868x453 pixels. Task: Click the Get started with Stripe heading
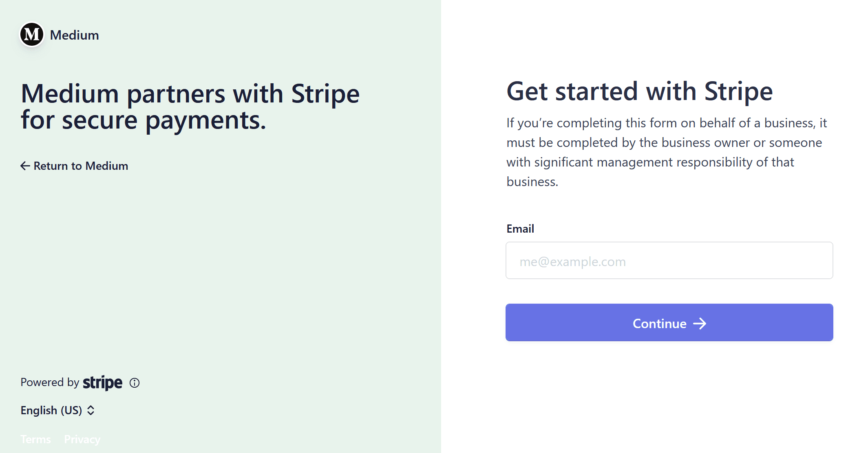pos(639,91)
